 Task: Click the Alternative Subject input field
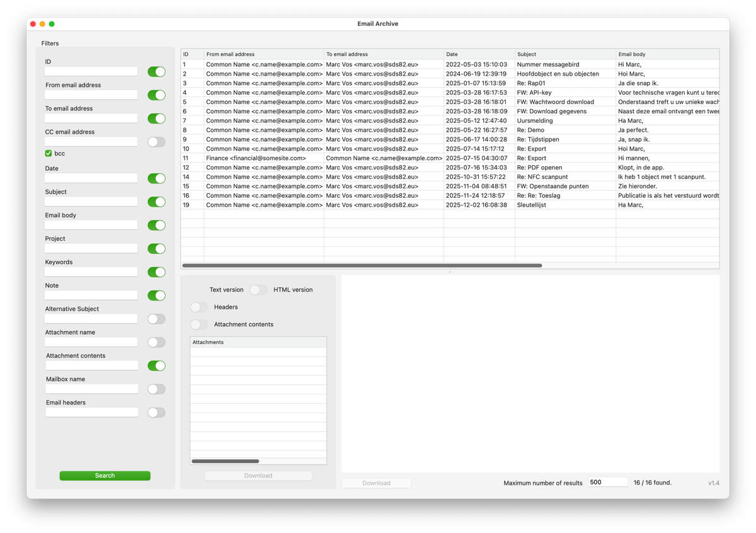[91, 318]
